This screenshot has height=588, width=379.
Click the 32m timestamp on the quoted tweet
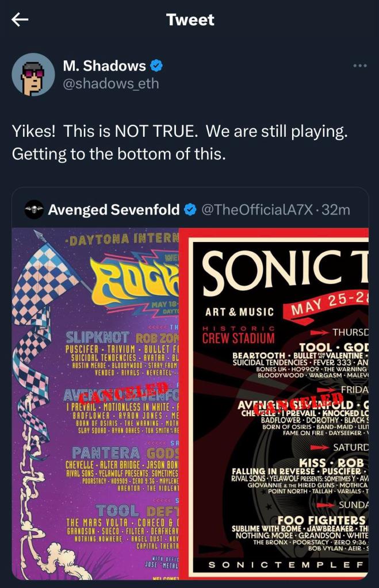336,210
